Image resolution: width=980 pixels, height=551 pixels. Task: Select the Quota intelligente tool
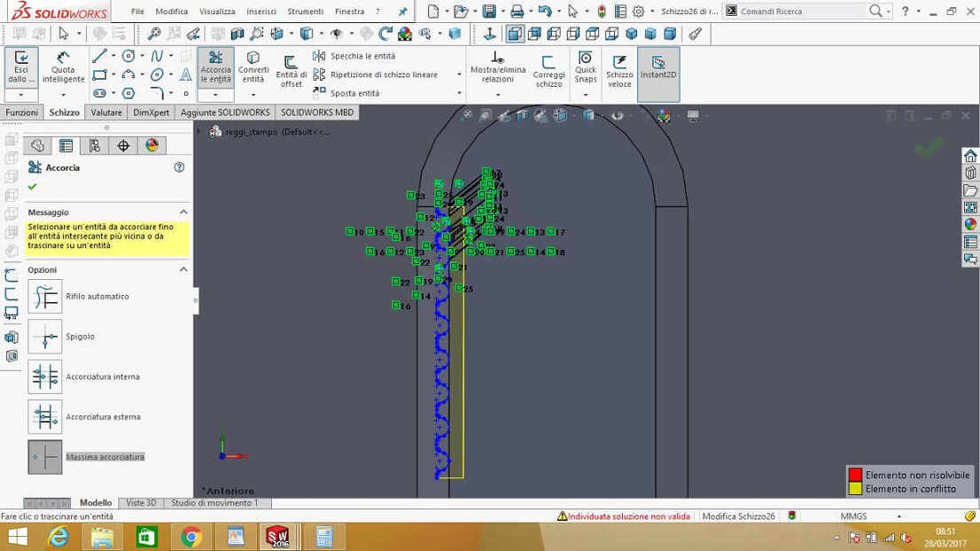click(x=63, y=67)
